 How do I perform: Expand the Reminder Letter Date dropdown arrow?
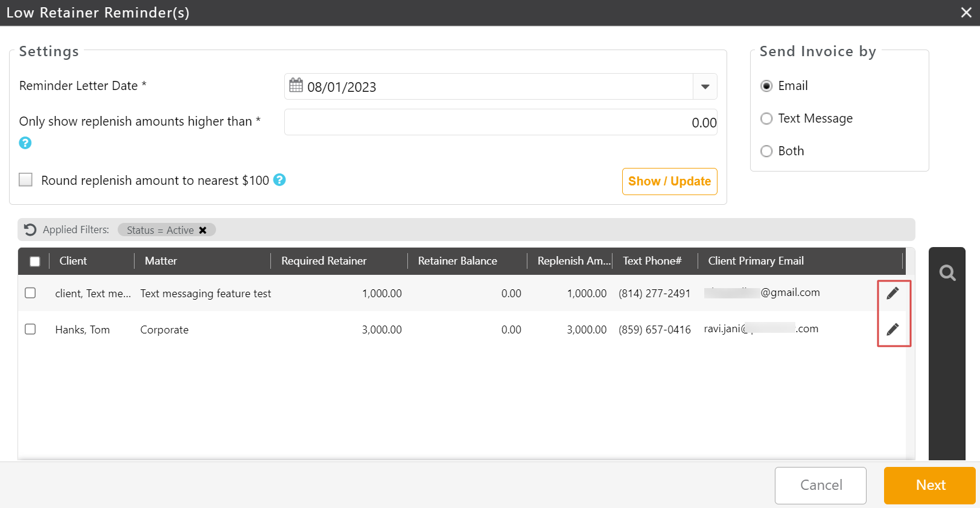coord(705,87)
